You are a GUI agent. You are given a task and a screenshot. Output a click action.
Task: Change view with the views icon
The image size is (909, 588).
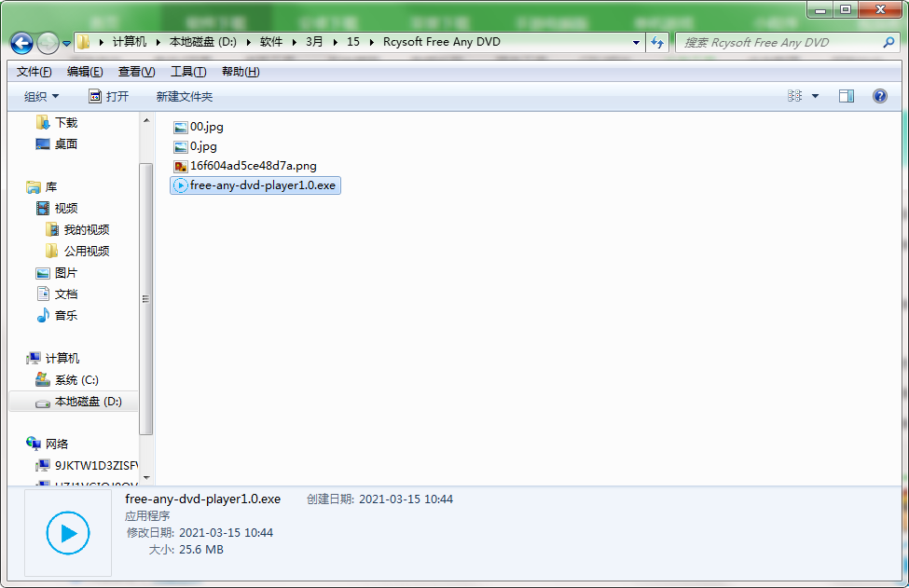click(x=794, y=96)
